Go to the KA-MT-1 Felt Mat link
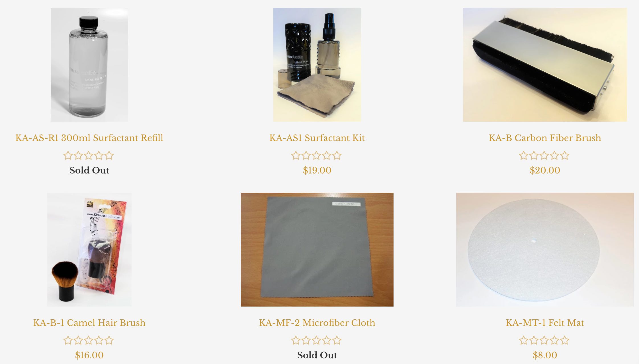Screen dimensions: 639x364 (x=545, y=323)
